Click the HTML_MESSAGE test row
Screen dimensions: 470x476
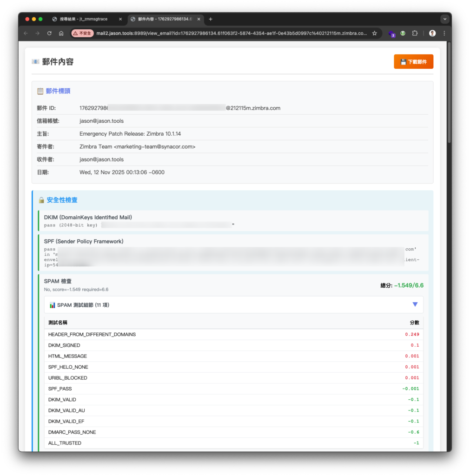click(233, 357)
